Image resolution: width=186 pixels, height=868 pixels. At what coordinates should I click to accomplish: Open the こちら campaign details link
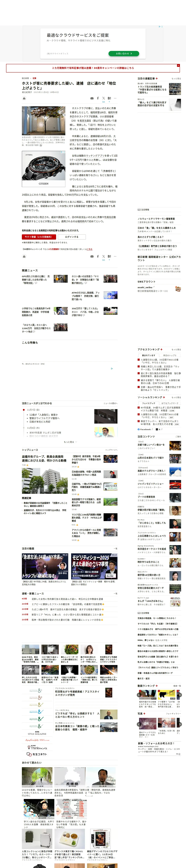point(90,249)
